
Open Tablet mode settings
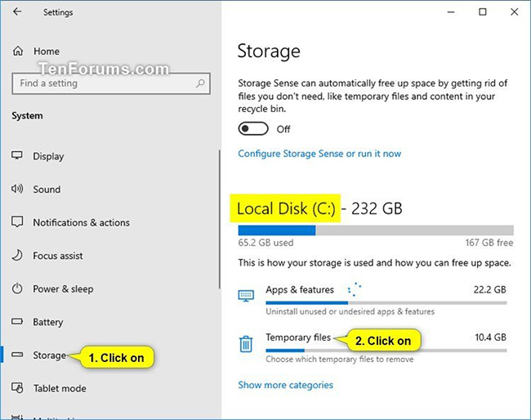coord(59,388)
